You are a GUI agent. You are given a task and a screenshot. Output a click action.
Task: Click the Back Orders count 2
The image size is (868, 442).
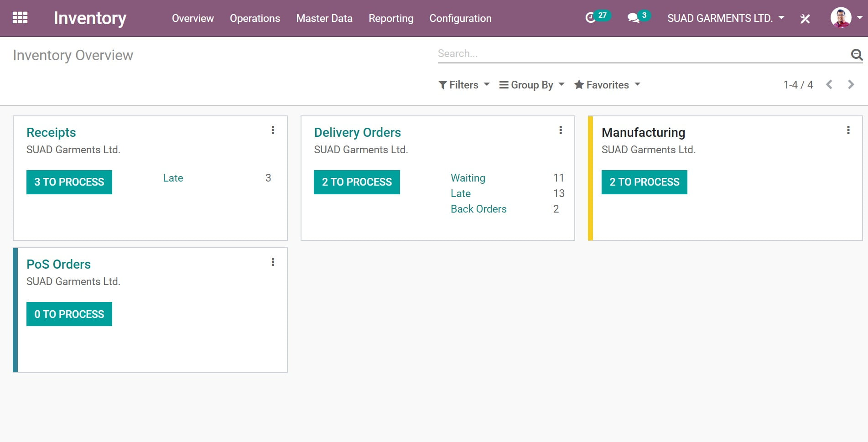point(556,209)
